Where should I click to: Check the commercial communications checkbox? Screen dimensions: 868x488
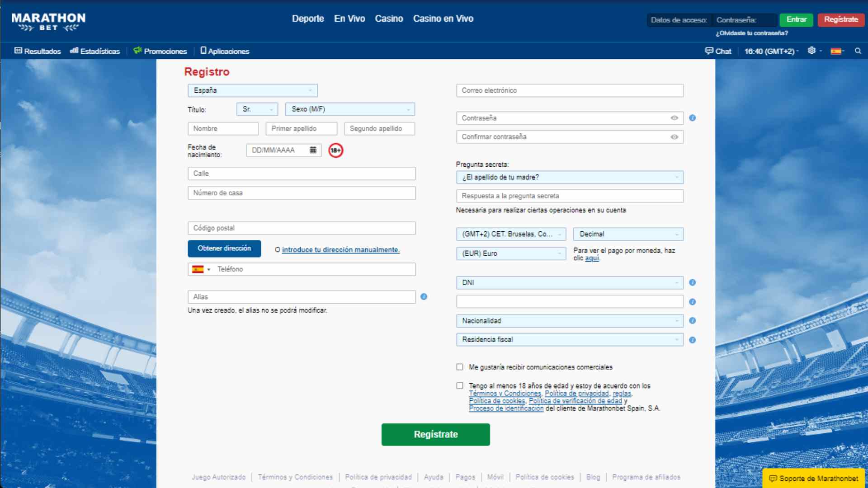click(460, 367)
